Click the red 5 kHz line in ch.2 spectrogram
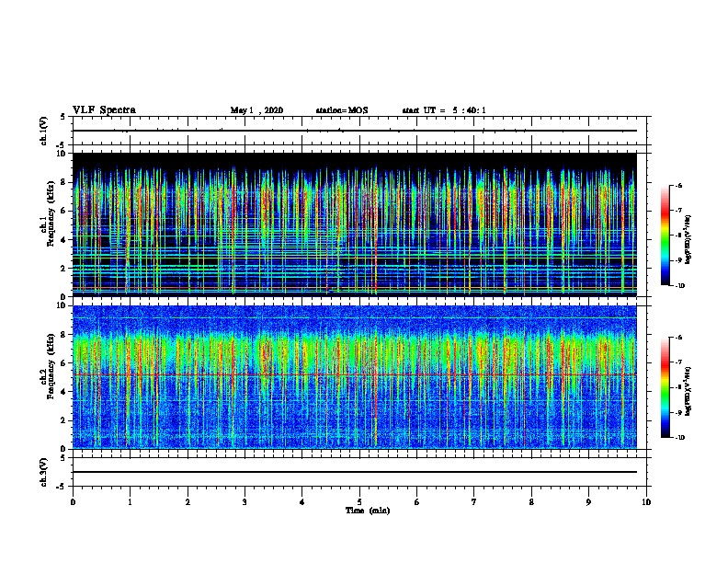The image size is (728, 563). pyautogui.click(x=355, y=374)
